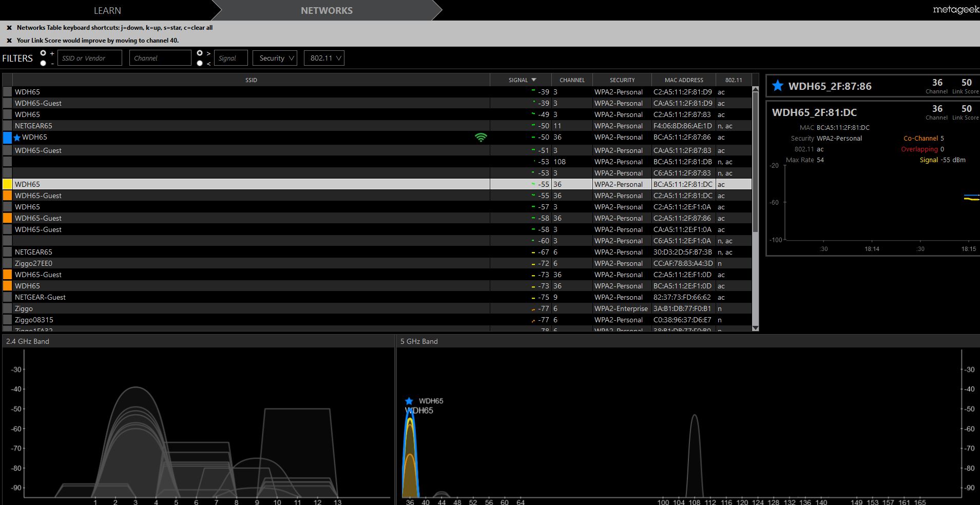Viewport: 980px width, 505px height.
Task: Click table scrollbar up arrow
Action: (755, 90)
